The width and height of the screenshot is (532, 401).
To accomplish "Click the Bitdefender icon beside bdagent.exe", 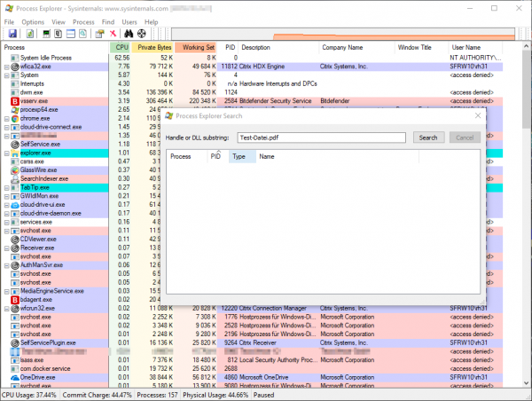I will (14, 300).
